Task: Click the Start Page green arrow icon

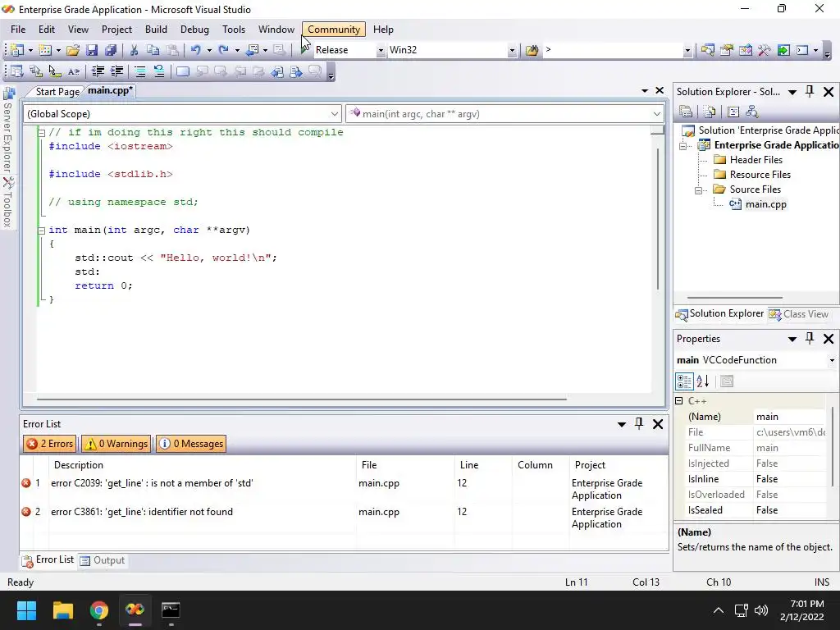Action: click(783, 50)
